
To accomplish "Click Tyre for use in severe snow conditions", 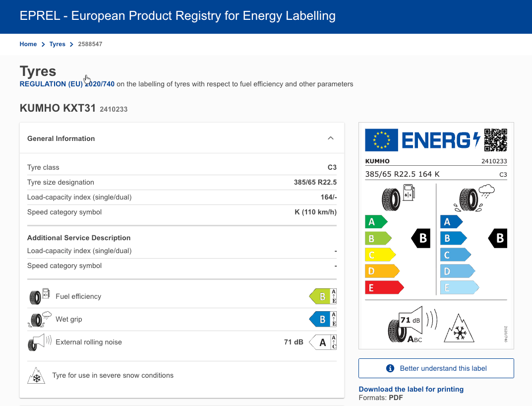I will tap(113, 375).
